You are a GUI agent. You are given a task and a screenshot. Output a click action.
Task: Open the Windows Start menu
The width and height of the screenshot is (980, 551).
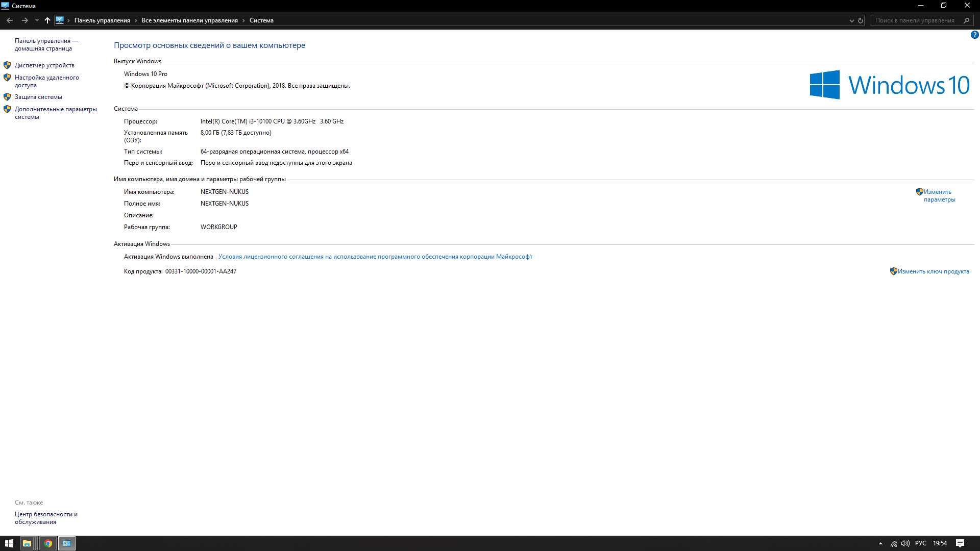9,543
